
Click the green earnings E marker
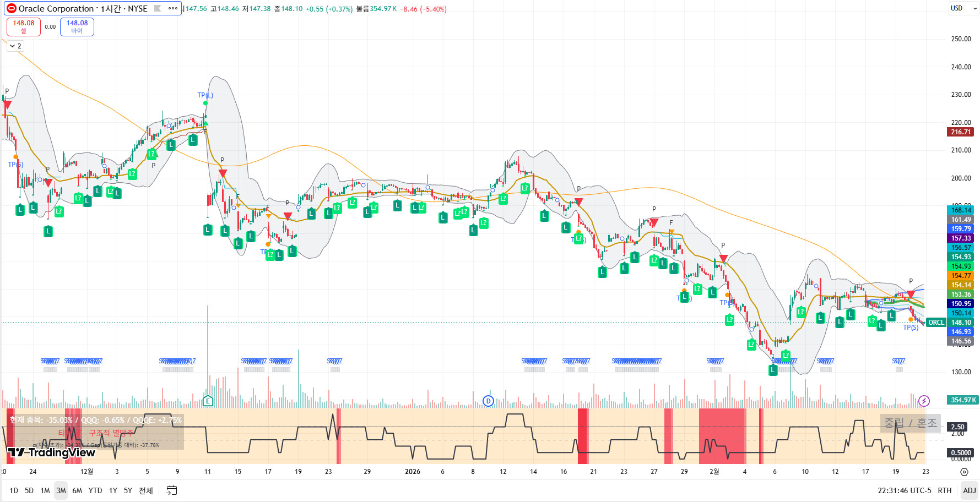tap(208, 401)
